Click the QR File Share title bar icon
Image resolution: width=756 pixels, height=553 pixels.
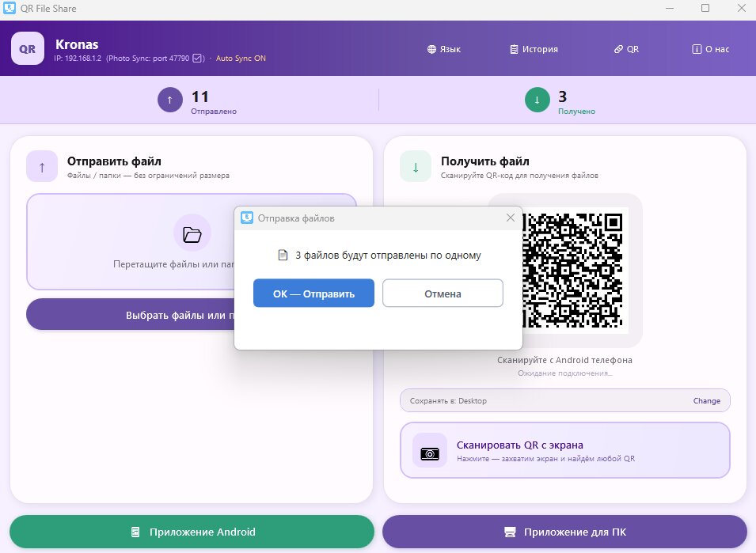tap(9, 8)
